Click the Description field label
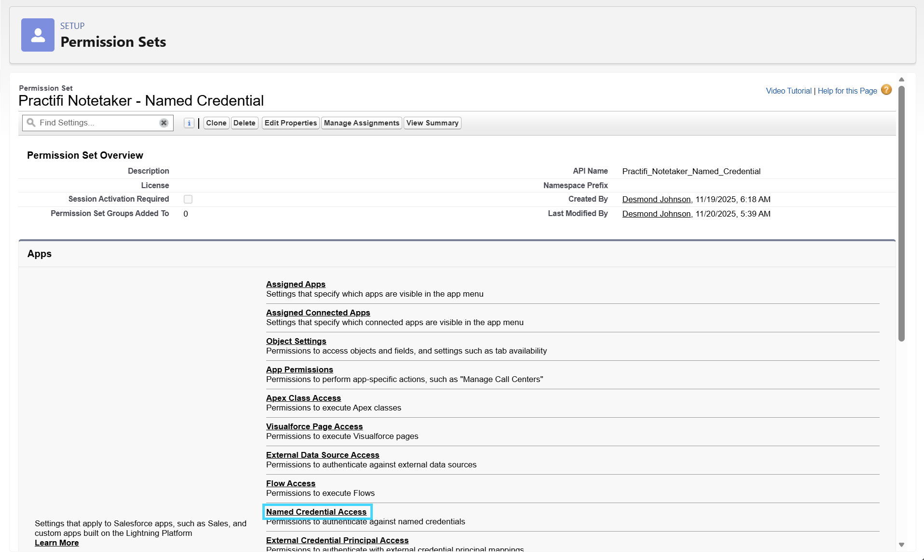Image resolution: width=924 pixels, height=560 pixels. coord(148,171)
